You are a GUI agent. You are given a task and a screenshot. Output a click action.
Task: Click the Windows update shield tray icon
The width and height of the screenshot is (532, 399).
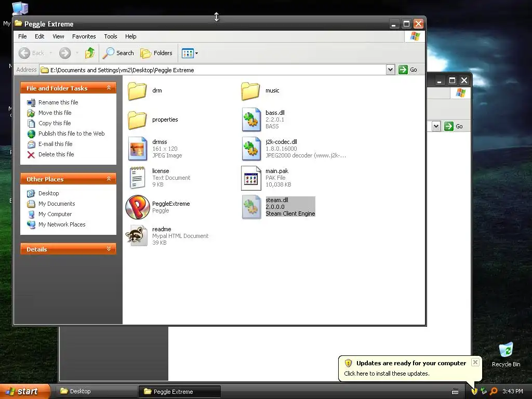pyautogui.click(x=474, y=391)
